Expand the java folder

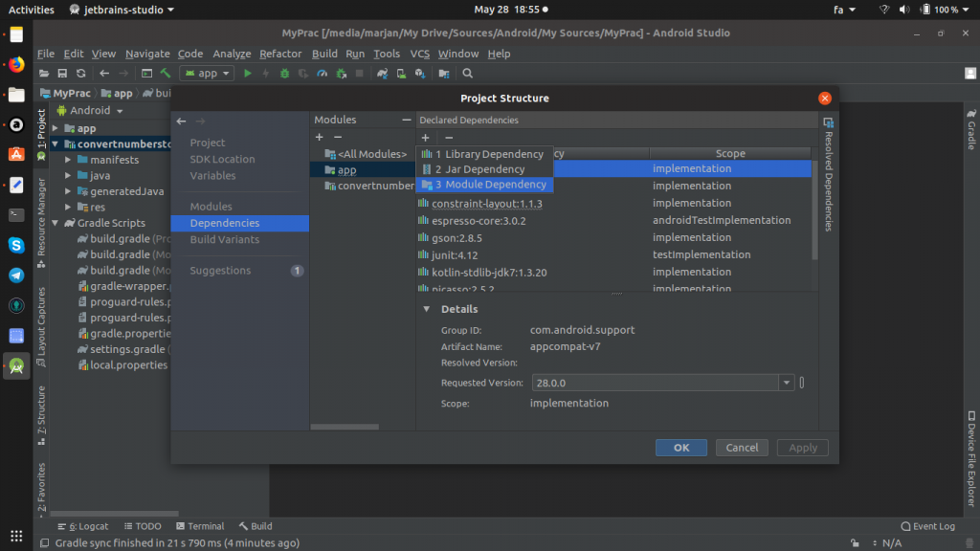click(x=68, y=176)
